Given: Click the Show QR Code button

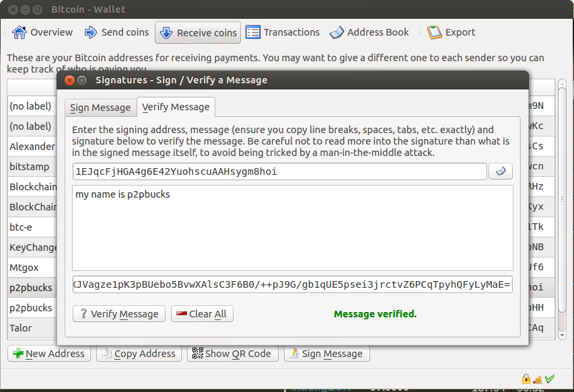Looking at the screenshot, I should click(232, 354).
